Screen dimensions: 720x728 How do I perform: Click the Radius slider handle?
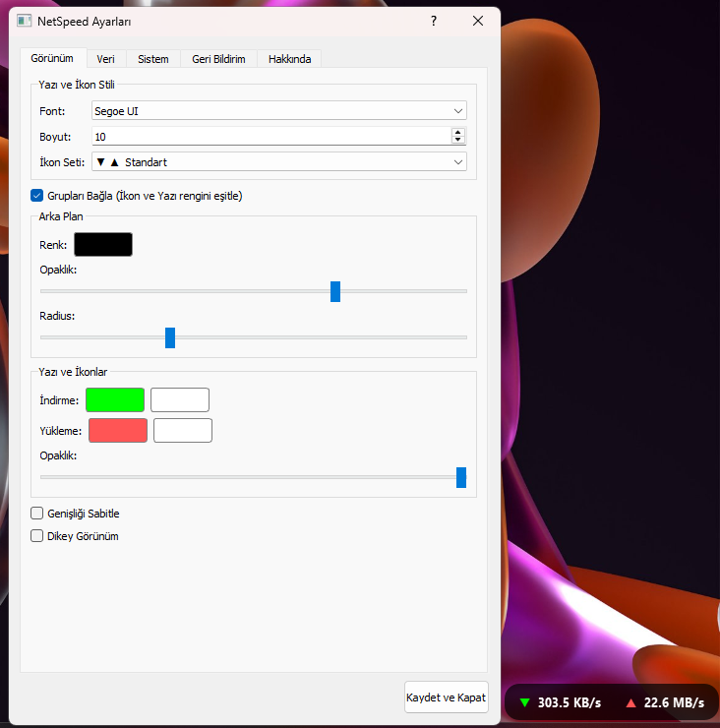point(170,337)
